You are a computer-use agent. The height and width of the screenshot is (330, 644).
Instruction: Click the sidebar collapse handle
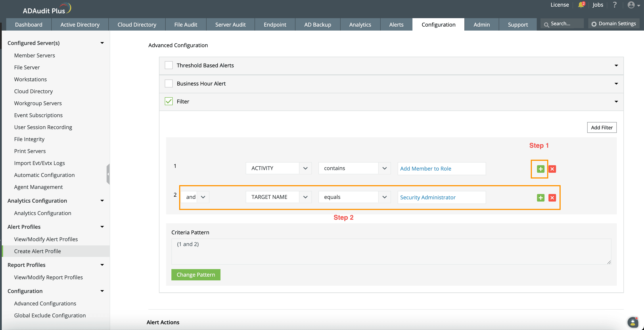coord(108,174)
